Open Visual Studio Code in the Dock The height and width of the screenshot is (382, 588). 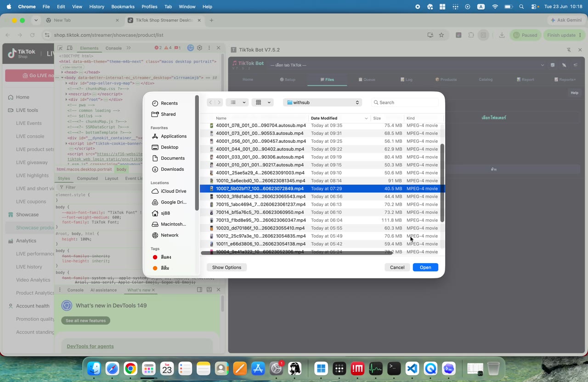tap(412, 368)
